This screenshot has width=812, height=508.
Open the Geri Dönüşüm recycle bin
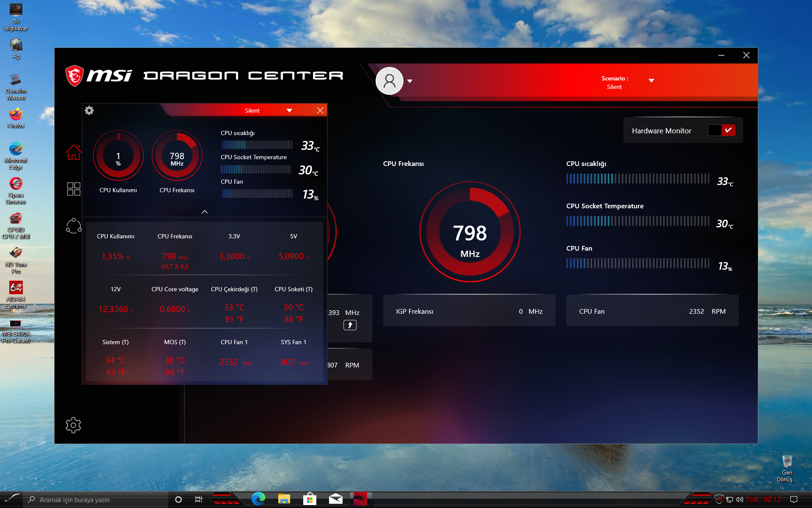[x=787, y=468]
